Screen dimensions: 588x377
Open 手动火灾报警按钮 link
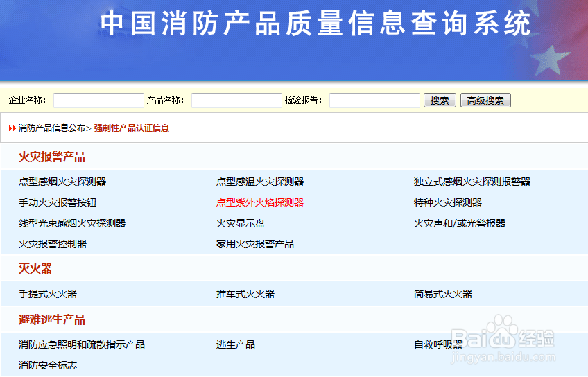58,203
